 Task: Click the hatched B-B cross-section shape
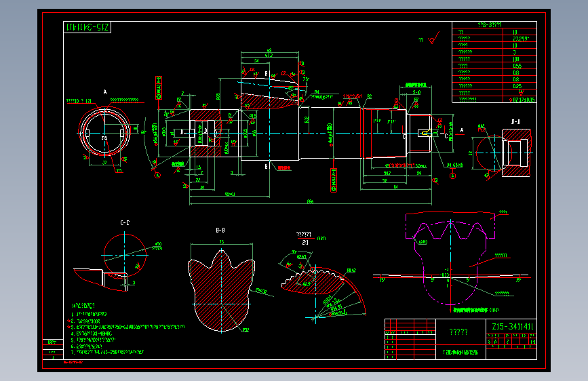(221, 291)
